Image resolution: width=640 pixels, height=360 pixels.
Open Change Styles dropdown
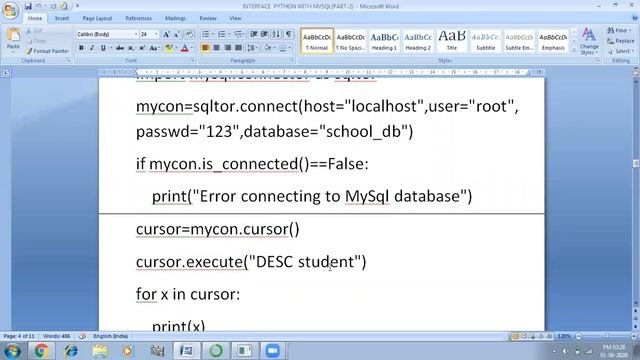[x=589, y=41]
